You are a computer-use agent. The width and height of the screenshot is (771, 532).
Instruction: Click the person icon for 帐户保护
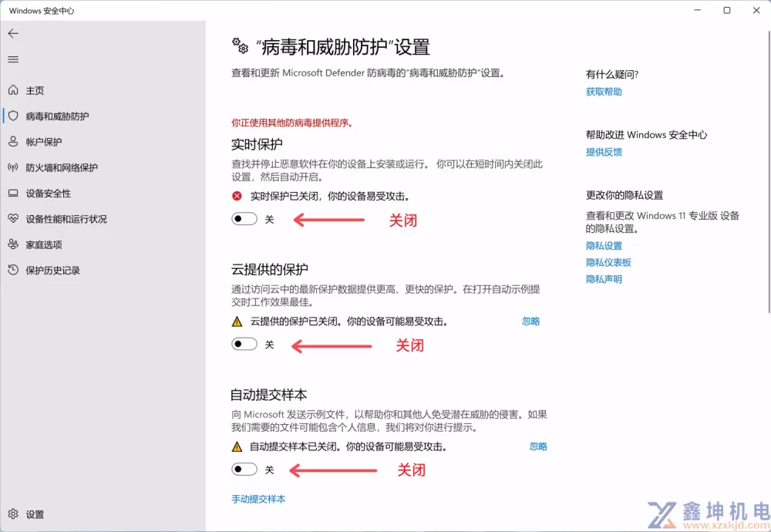pos(13,142)
